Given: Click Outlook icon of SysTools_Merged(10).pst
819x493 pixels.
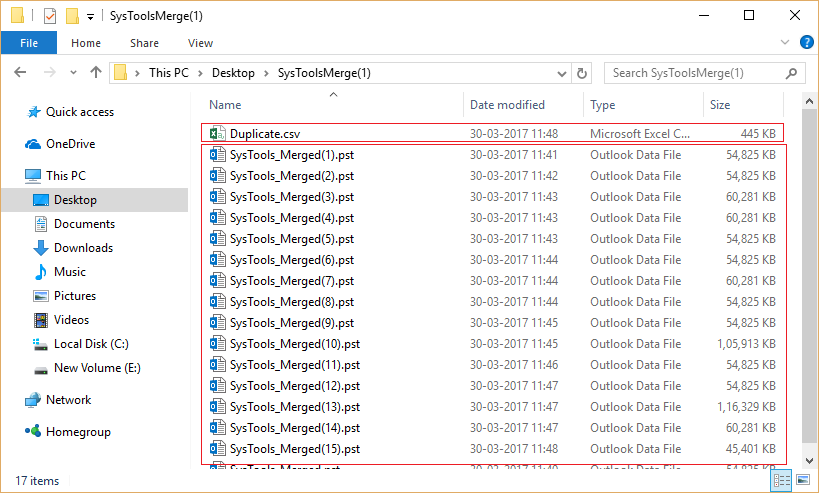Looking at the screenshot, I should (x=217, y=344).
